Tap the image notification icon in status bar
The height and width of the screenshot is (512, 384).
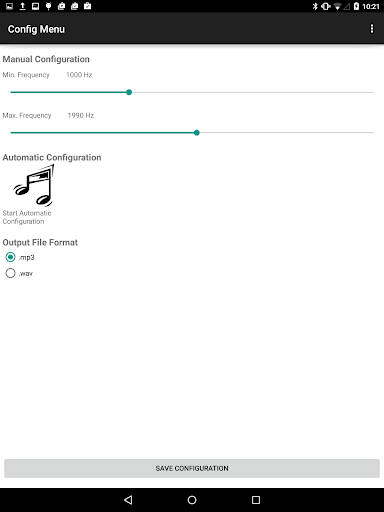pos(9,6)
